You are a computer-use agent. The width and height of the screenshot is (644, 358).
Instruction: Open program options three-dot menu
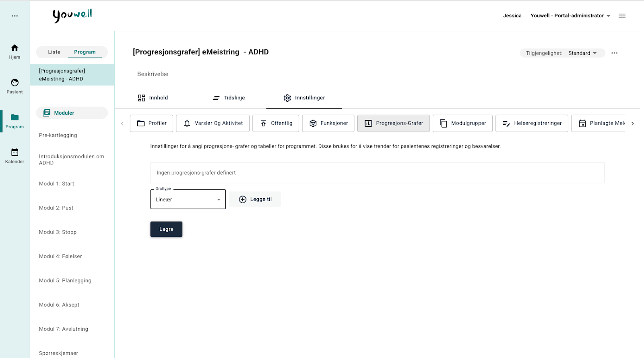click(x=614, y=53)
